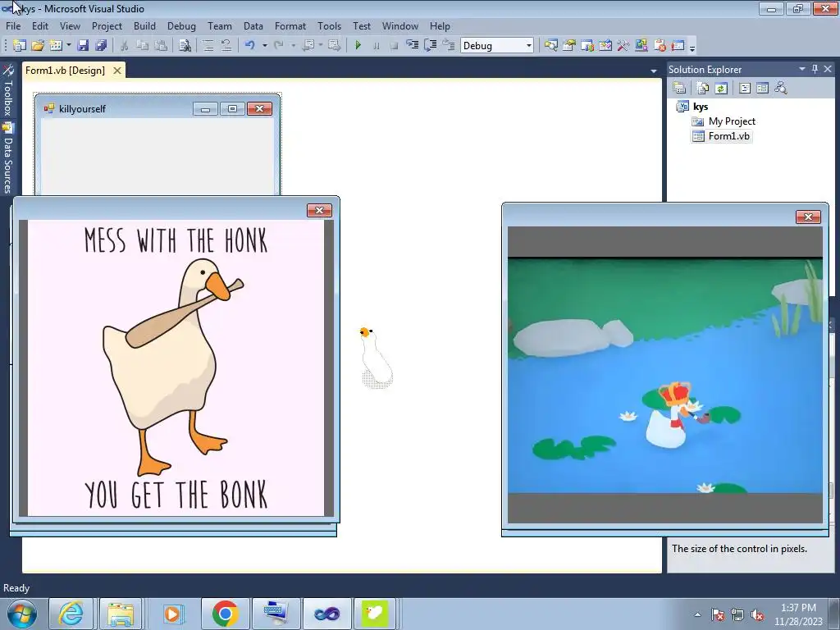Toggle Show All Files in Solution Explorer
Screen dimensions: 840x630
point(702,88)
